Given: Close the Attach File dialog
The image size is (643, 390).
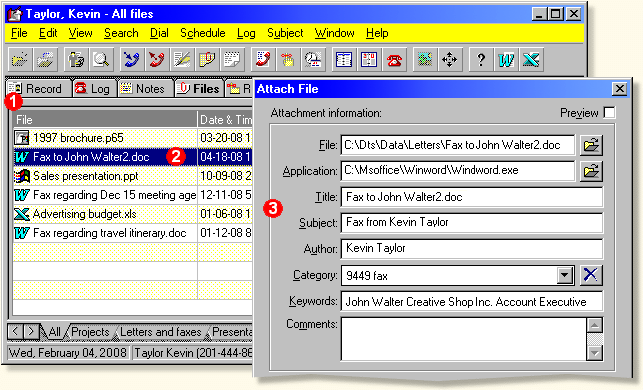Looking at the screenshot, I should coord(619,89).
